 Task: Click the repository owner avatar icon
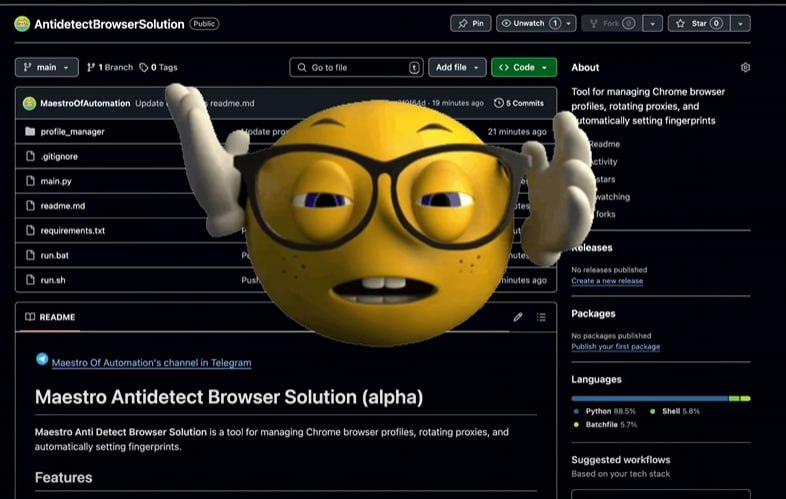(22, 24)
